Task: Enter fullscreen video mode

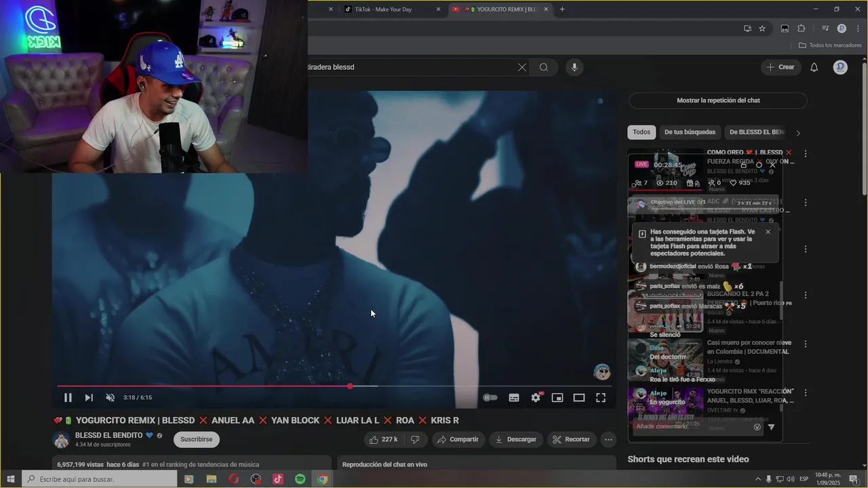Action: tap(601, 398)
